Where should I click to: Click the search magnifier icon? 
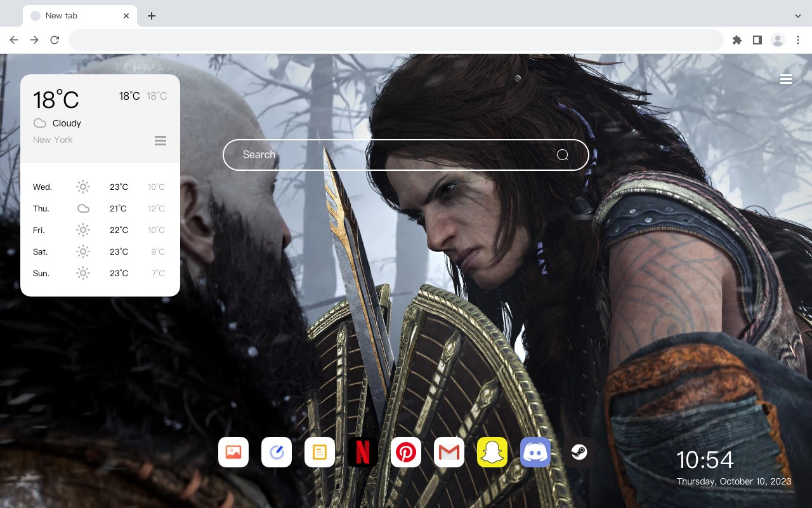point(562,155)
